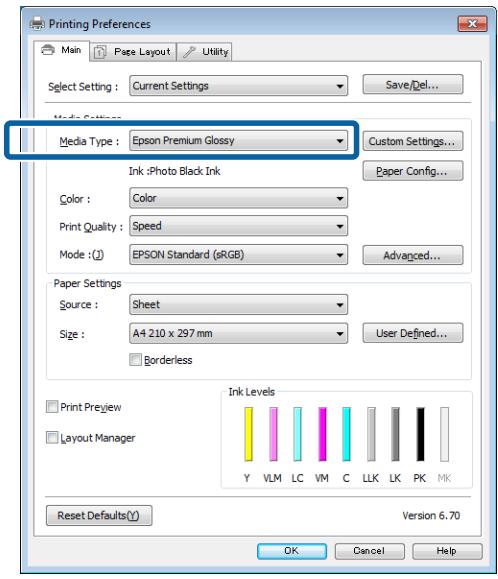Image resolution: width=498 pixels, height=579 pixels.
Task: Click the Ink :Photo Black Ink label
Action: (175, 171)
